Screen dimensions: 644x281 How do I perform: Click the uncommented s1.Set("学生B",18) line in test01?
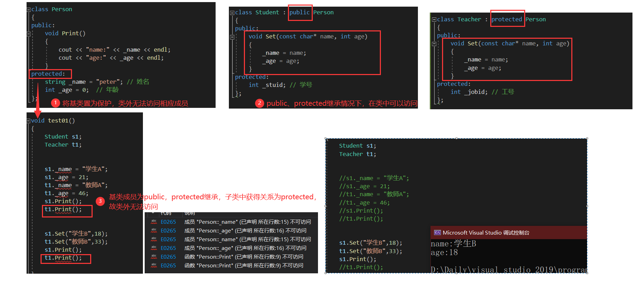(x=76, y=234)
